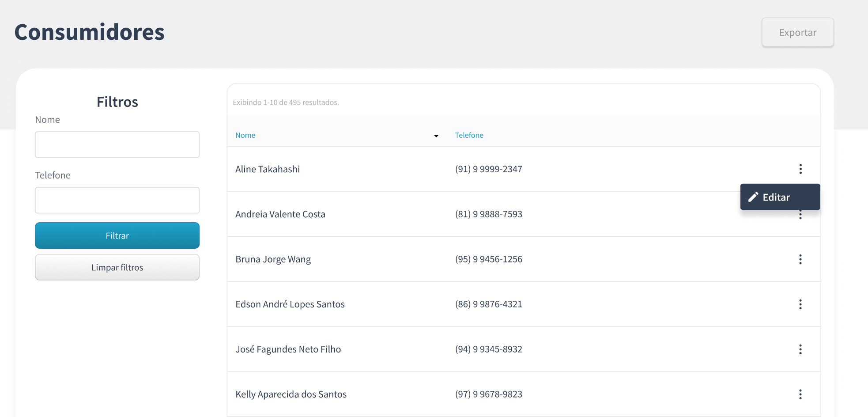The width and height of the screenshot is (868, 417).
Task: Click the sort arrow beside Nome column
Action: coord(436,136)
